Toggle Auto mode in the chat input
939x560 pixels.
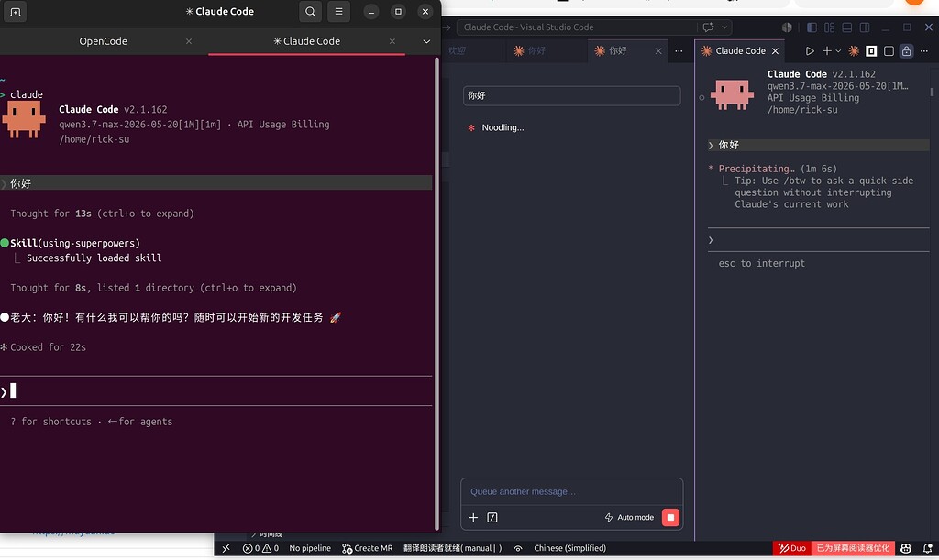click(629, 518)
